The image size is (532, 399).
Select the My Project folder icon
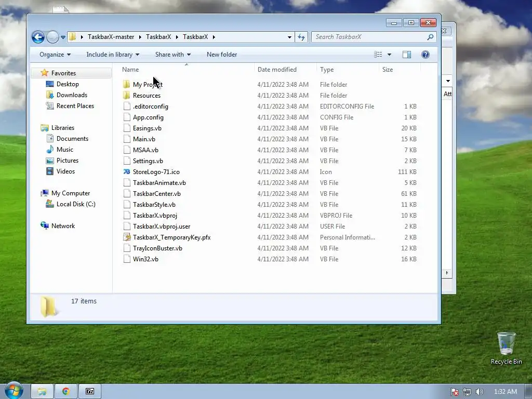coord(127,85)
